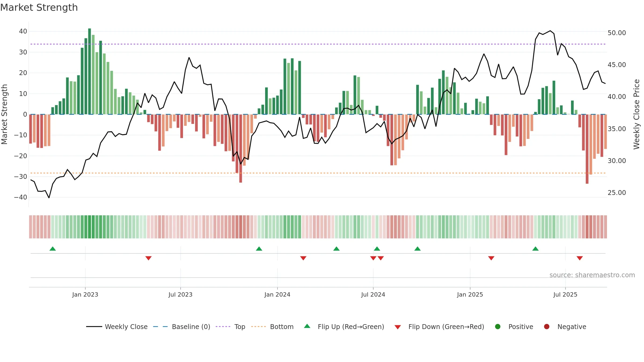This screenshot has width=644, height=362.
Task: Click the Flip Down triangle exactly at Jul 2024
Action: click(373, 258)
